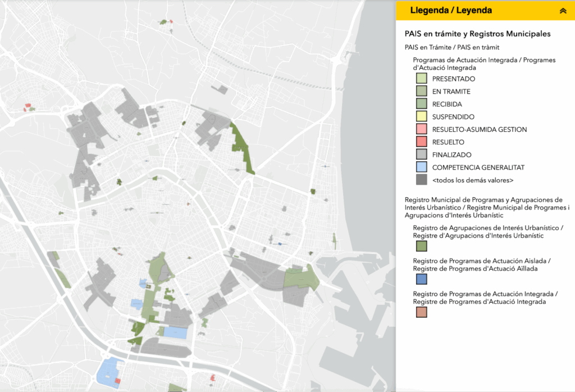
Task: Click the Registro Programas Actuación Integrada swatch
Action: (421, 312)
